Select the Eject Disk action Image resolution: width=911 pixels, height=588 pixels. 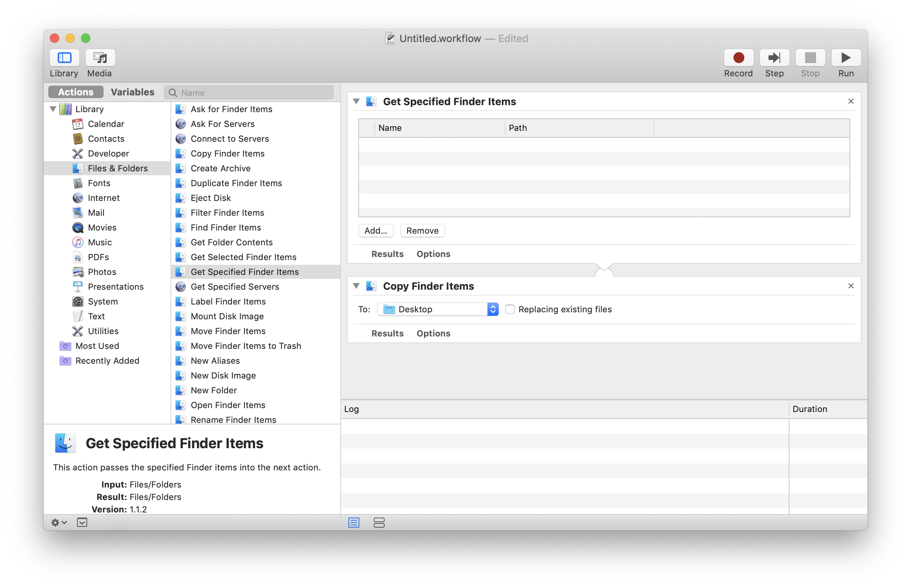tap(256, 198)
